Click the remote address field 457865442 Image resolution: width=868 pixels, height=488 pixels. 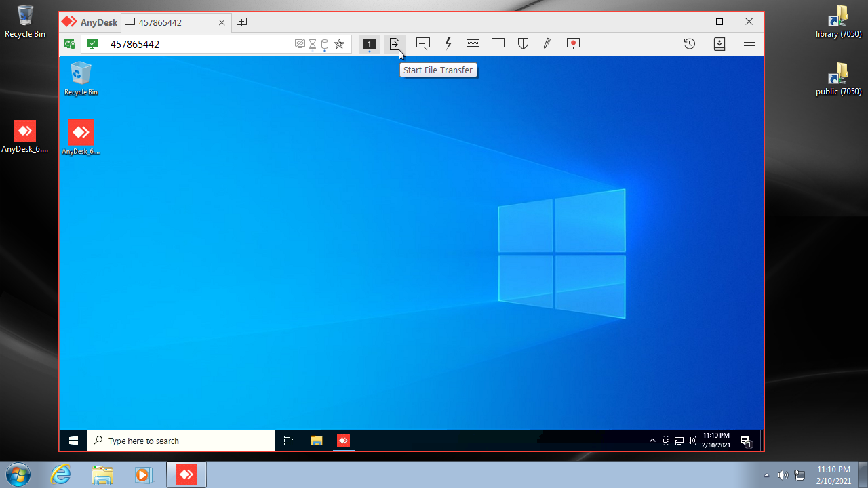pos(197,45)
